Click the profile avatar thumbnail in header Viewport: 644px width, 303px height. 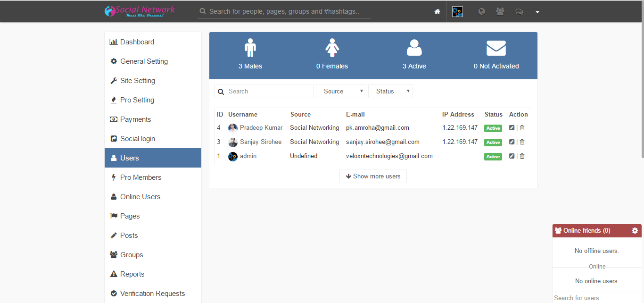click(457, 12)
